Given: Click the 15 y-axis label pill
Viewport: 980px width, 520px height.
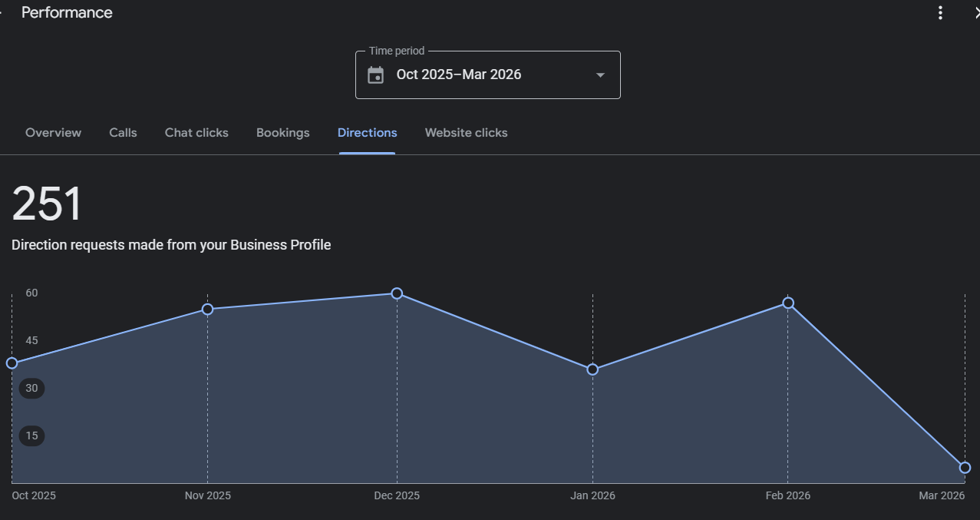Looking at the screenshot, I should point(31,436).
